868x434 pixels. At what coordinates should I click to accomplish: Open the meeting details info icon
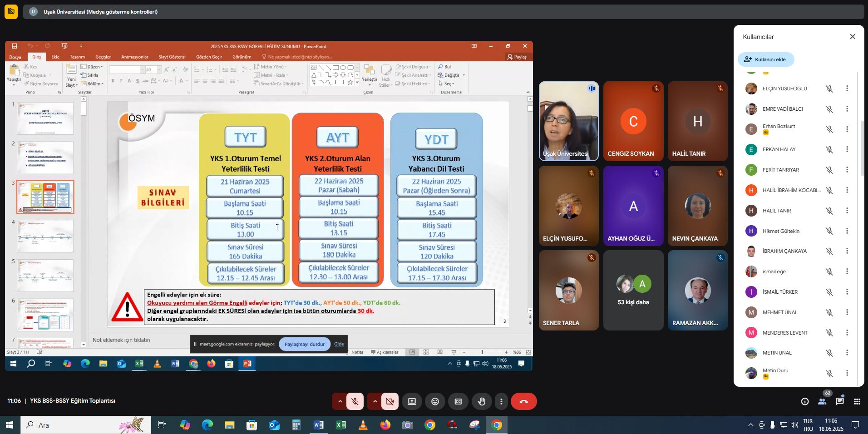(804, 401)
